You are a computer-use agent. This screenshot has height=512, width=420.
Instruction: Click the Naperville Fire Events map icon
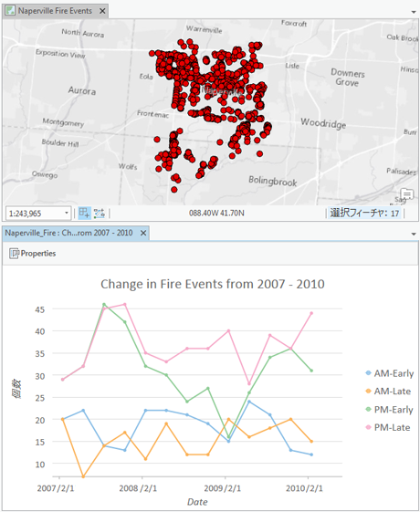10,10
